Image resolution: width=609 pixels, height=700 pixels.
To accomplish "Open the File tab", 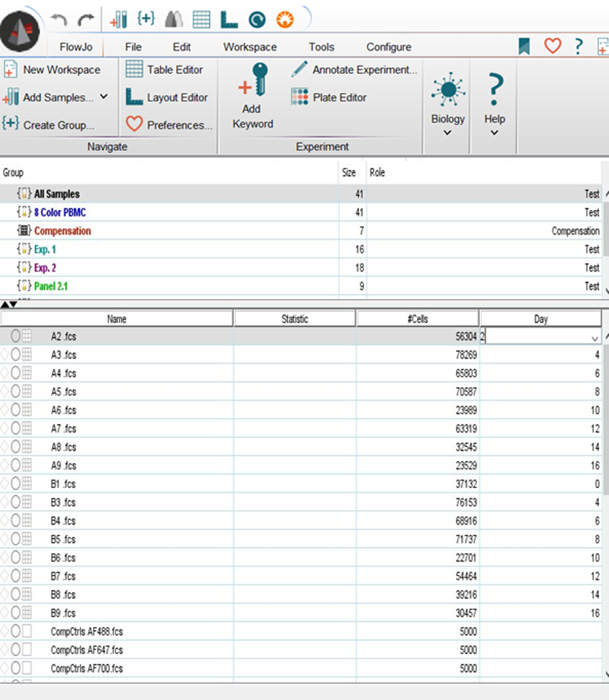I will tap(133, 47).
